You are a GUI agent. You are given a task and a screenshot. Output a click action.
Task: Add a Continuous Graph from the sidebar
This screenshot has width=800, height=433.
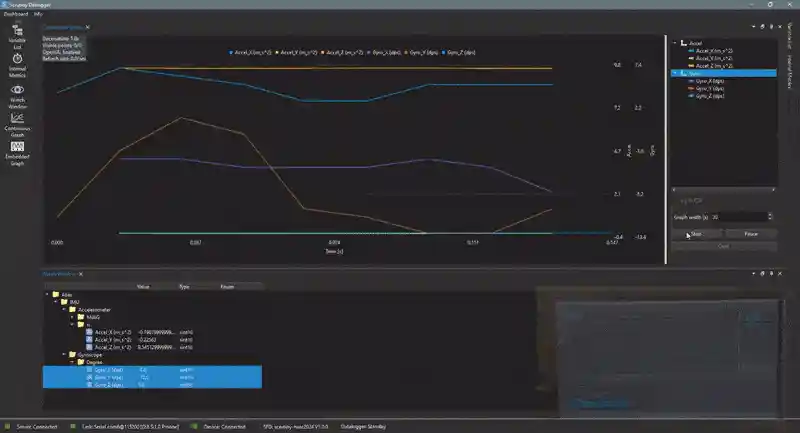click(17, 125)
